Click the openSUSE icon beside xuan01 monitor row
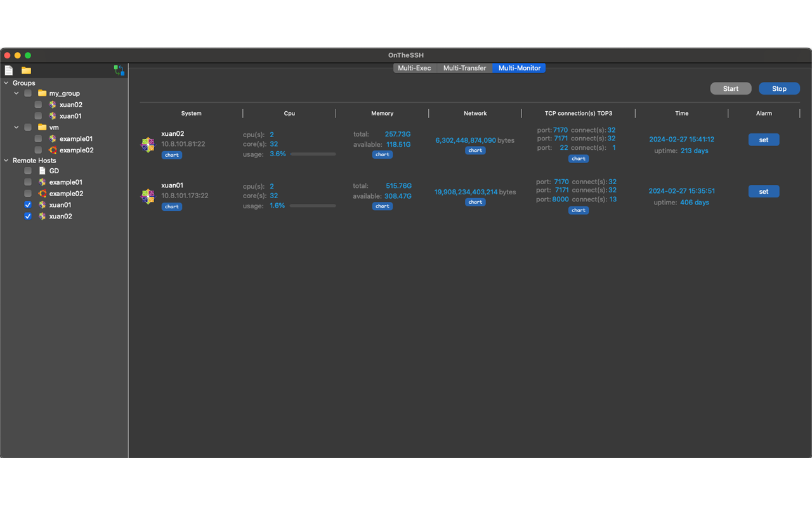 [148, 196]
